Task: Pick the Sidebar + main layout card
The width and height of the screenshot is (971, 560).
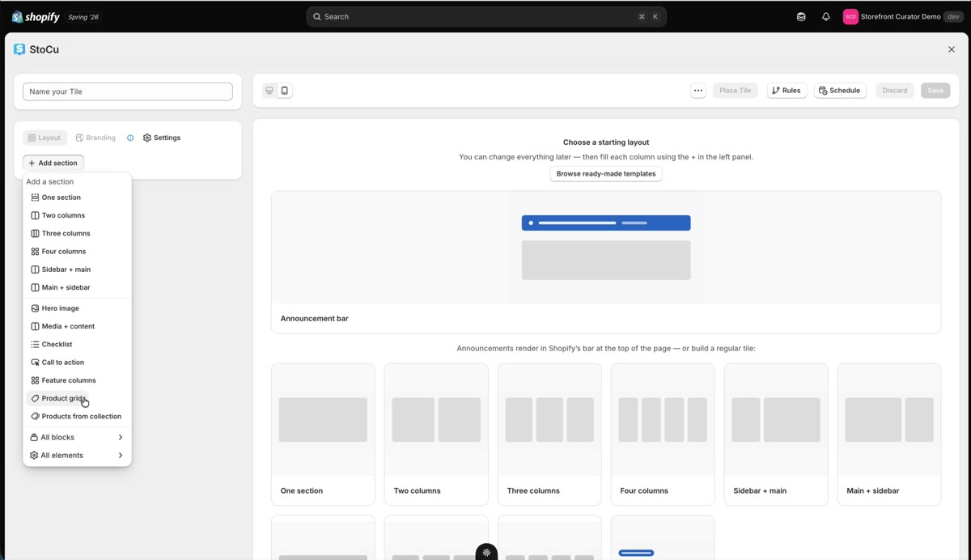Action: [x=776, y=435]
